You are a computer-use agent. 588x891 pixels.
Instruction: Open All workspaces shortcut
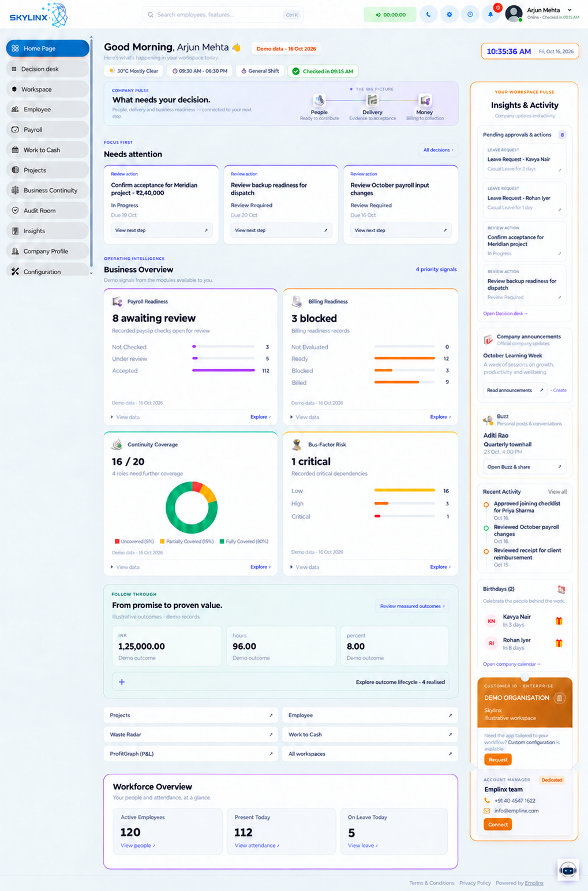(x=370, y=754)
